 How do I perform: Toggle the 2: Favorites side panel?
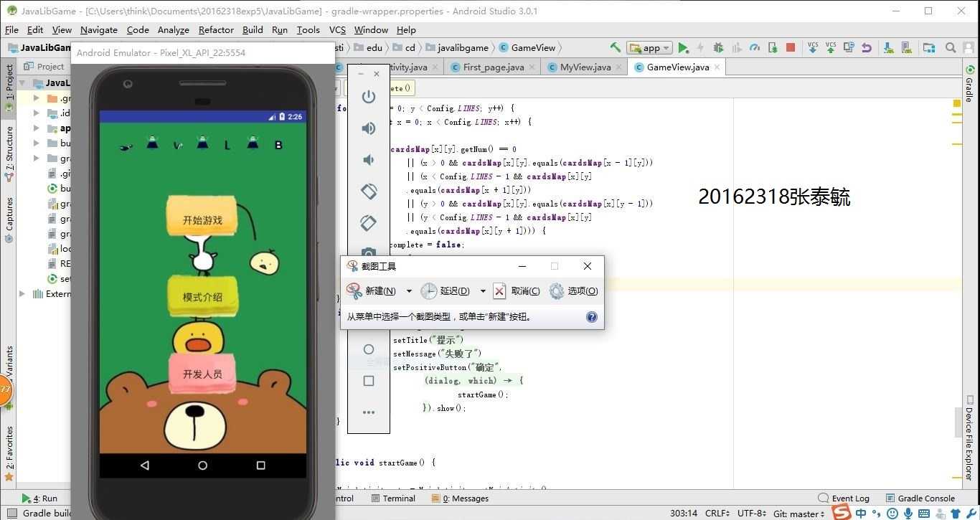(x=9, y=453)
